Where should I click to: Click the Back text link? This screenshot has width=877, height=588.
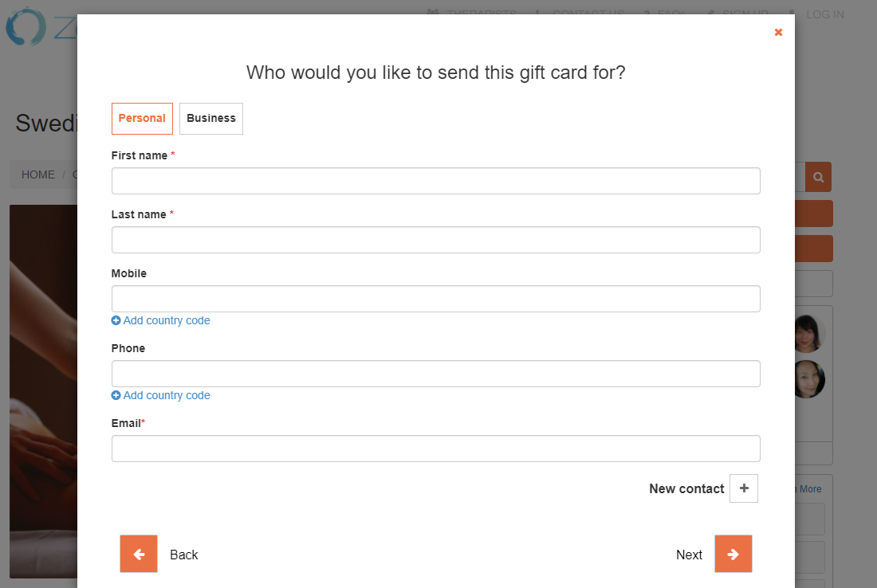click(184, 555)
